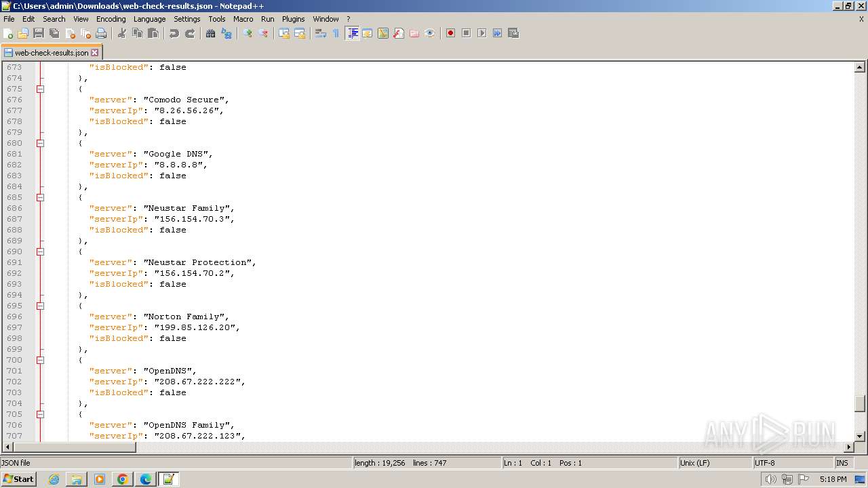
Task: Collapse the fold marker at line 685
Action: click(41, 197)
